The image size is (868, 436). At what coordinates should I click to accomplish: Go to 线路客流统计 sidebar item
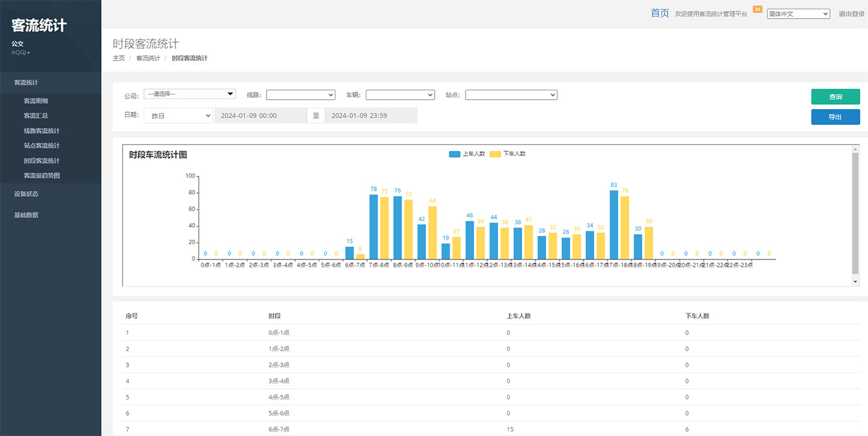coord(42,131)
